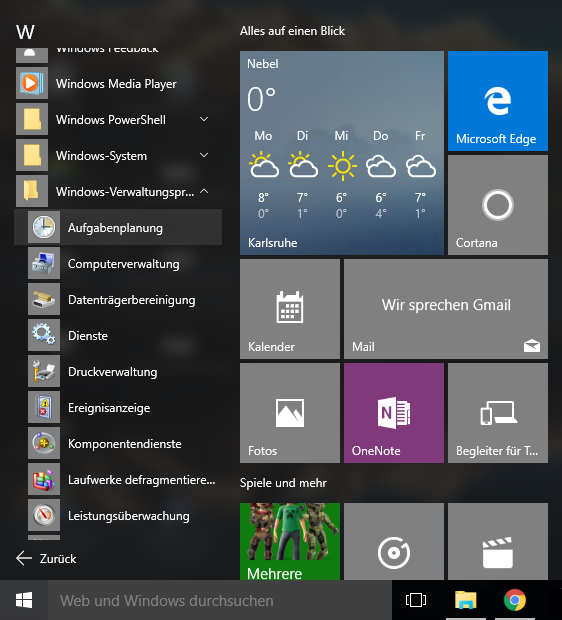Image resolution: width=562 pixels, height=620 pixels.
Task: Click the Windows PowerShell folder icon
Action: [x=32, y=119]
